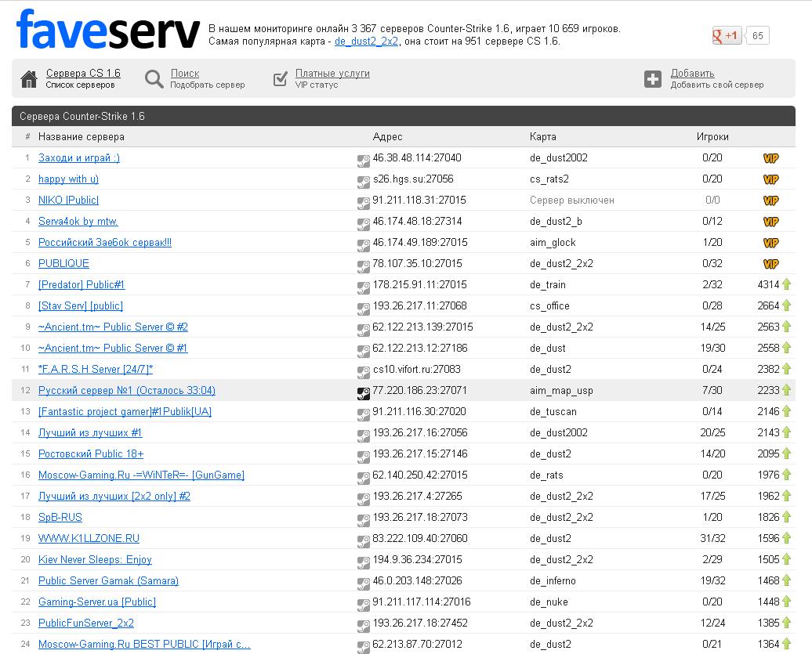Click the VIP badge for Заходи и играй :)
The height and width of the screenshot is (654, 812).
(770, 158)
